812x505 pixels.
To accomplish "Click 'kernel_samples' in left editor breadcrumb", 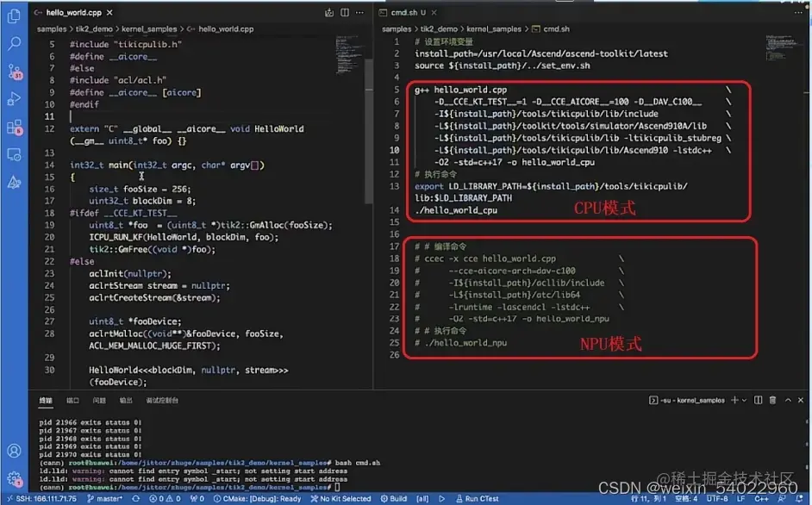I will pos(149,29).
